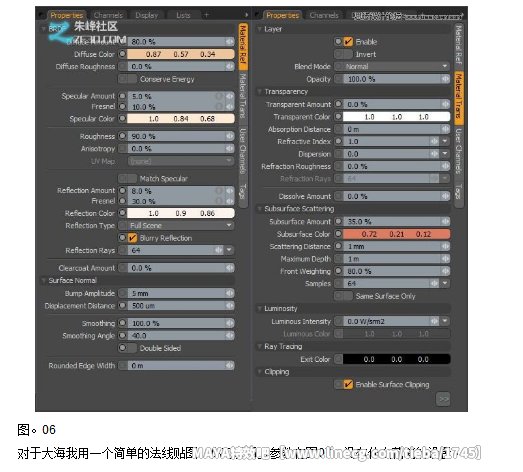Disable the Blurry Reflection checkbox

pyautogui.click(x=132, y=238)
